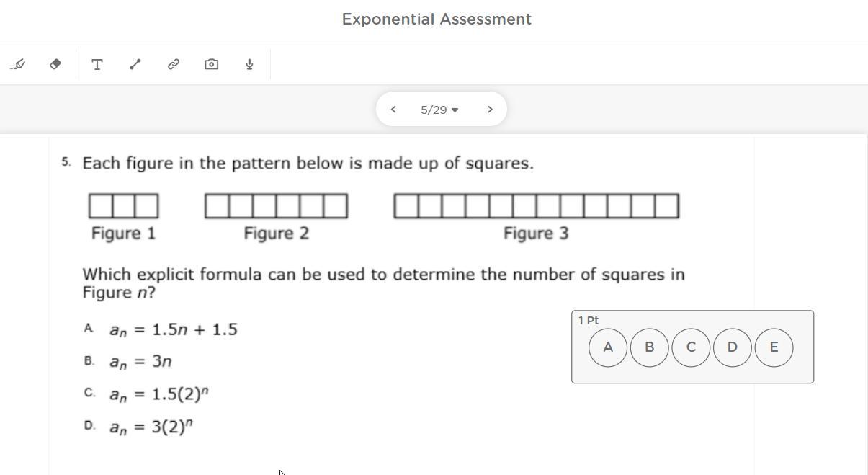Select answer bubble A
Viewport: 868px width, 475px height.
tap(608, 347)
